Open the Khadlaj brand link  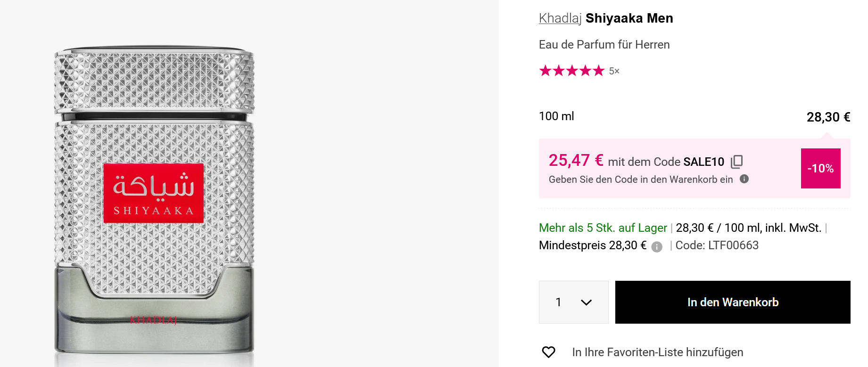(x=560, y=18)
